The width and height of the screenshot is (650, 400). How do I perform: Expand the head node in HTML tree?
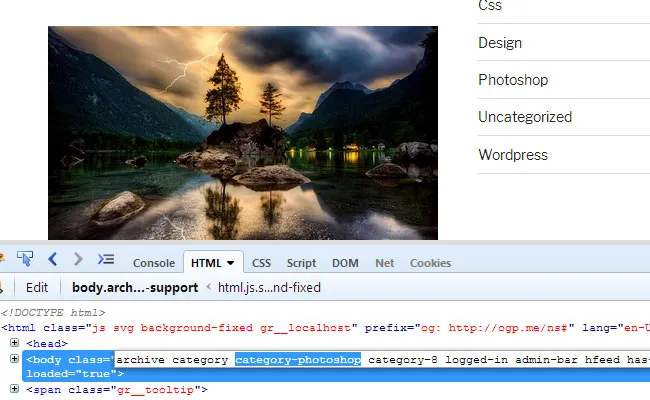[x=15, y=342]
